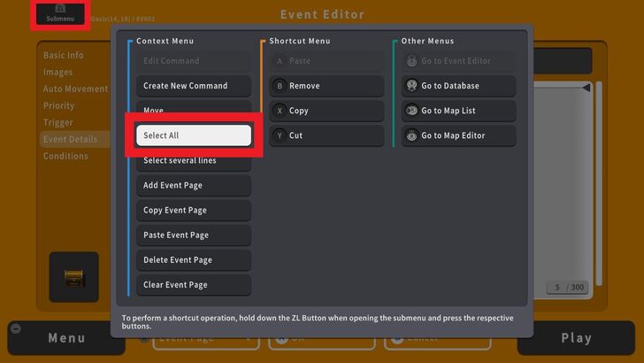Click the B button icon beside Remove
The height and width of the screenshot is (363, 644).
point(280,86)
